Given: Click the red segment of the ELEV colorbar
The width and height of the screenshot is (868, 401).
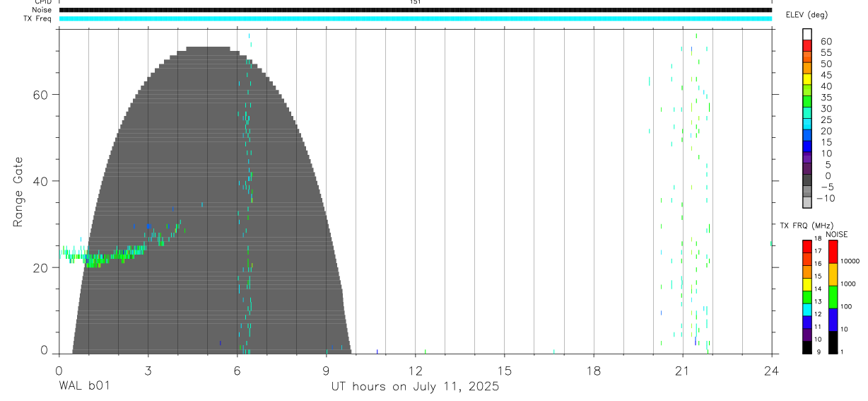Looking at the screenshot, I should [807, 45].
